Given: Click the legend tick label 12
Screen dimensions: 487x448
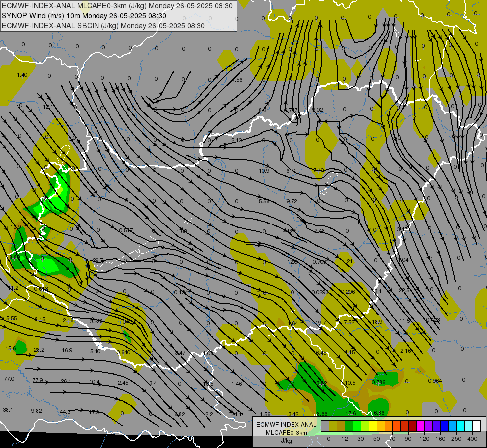Looking at the screenshot, I should coord(345,439).
